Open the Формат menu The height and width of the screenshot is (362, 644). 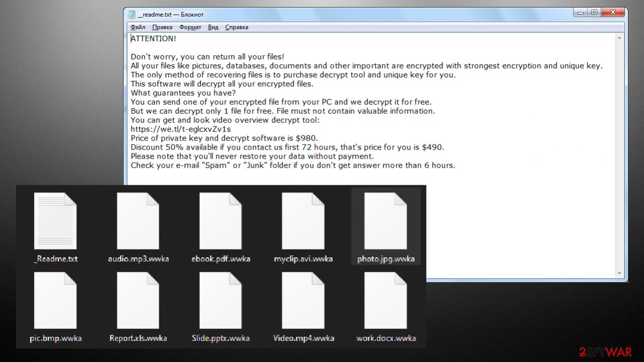tap(190, 27)
